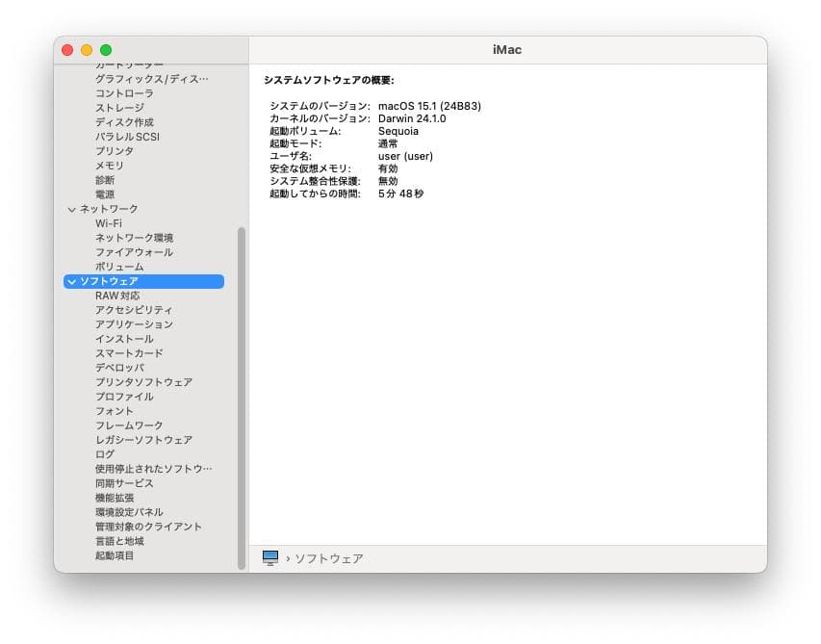Select レガシーソフトウェア in sidebar
This screenshot has width=821, height=644.
(x=143, y=440)
